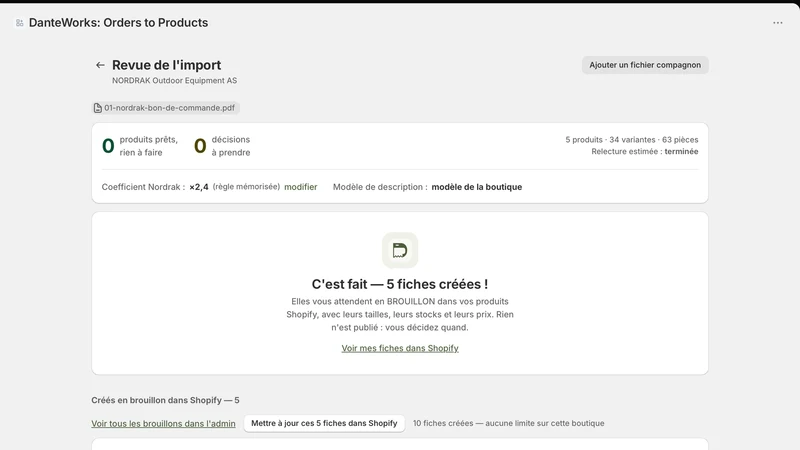Click the back arrow beside Revue de l'import
This screenshot has height=450, width=800.
coord(100,65)
